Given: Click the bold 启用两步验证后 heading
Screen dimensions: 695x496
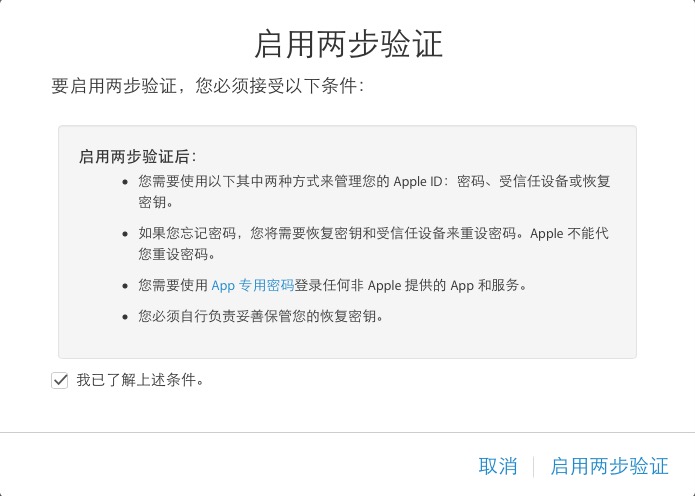Looking at the screenshot, I should (137, 156).
